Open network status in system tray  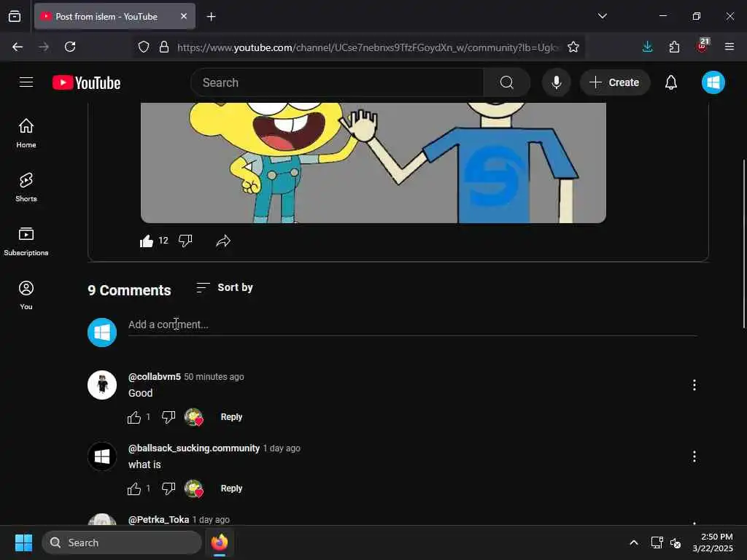click(657, 542)
